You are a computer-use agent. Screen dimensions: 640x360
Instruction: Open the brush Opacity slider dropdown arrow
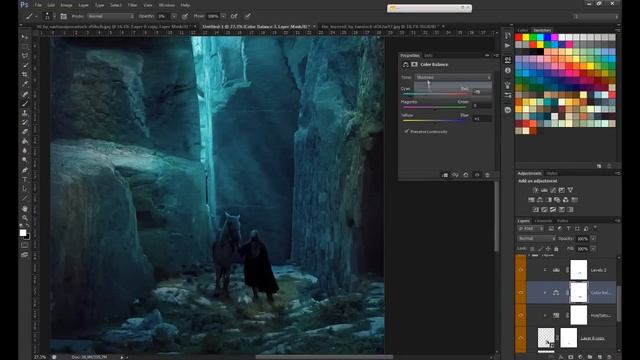(174, 16)
